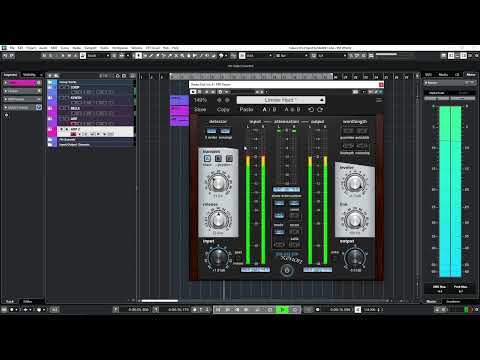Open the Project menu
This screenshot has width=480, height=360.
(31, 48)
